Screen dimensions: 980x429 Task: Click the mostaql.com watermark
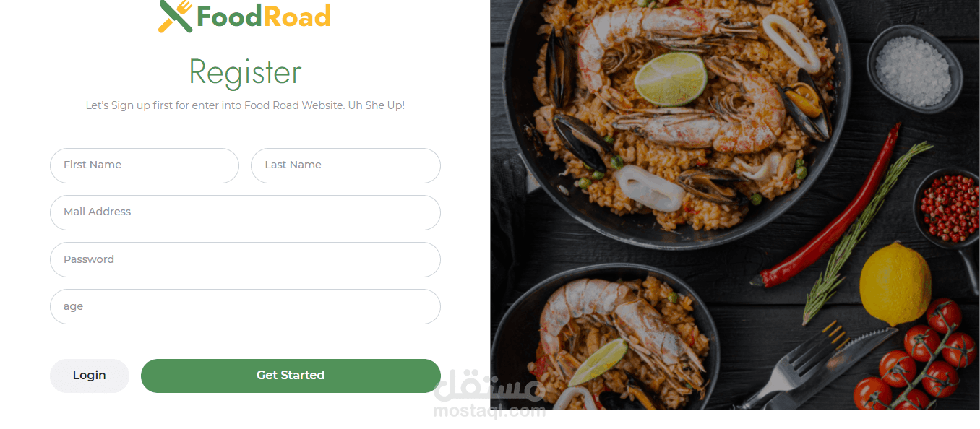pyautogui.click(x=489, y=395)
